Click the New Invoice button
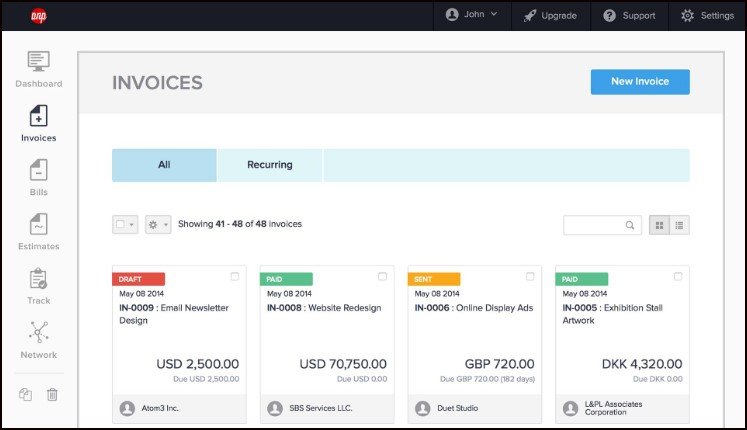 (x=639, y=82)
